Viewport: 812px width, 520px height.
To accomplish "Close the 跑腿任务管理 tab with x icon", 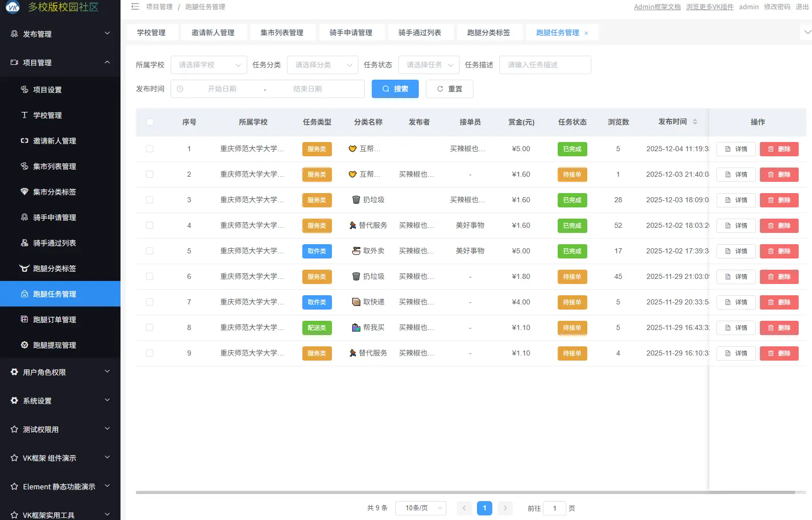I will coord(586,33).
